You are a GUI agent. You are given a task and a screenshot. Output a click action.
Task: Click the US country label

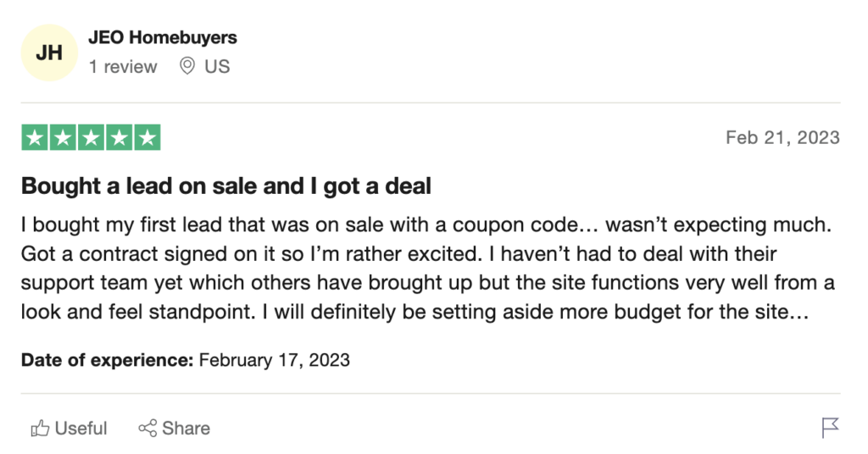click(217, 67)
